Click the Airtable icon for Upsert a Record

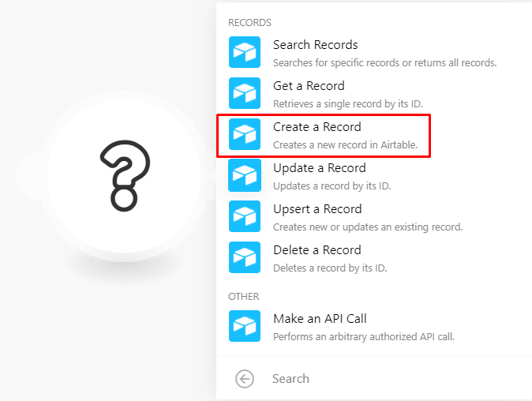pyautogui.click(x=245, y=216)
